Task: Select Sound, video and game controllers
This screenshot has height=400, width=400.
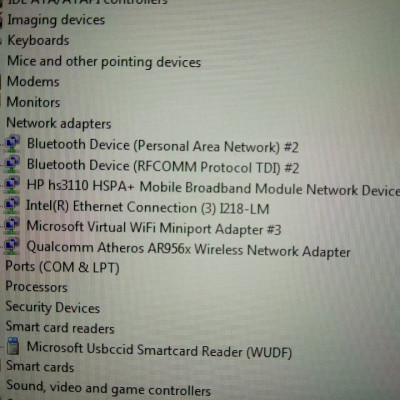Action: pyautogui.click(x=109, y=388)
